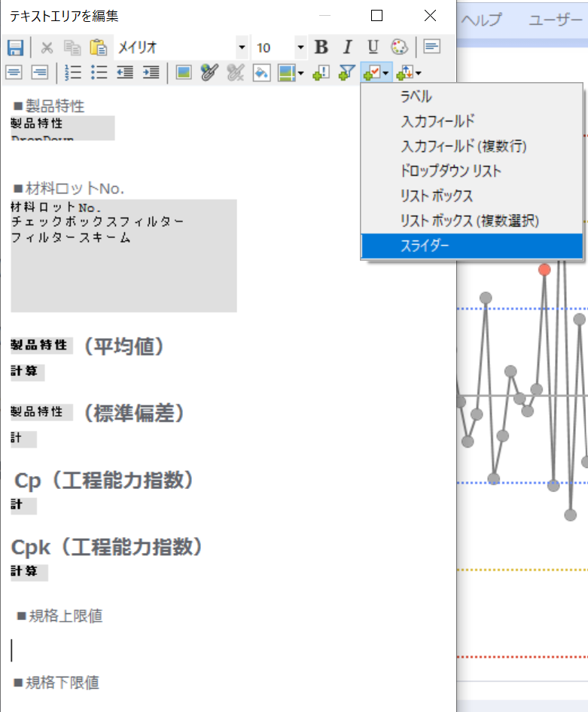Click the insert filter funnel icon
588x712 pixels.
click(x=346, y=72)
